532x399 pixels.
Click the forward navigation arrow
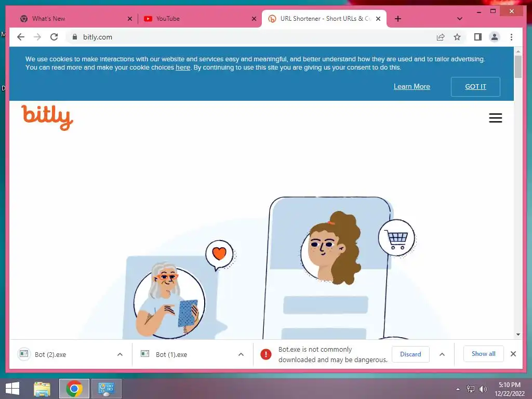tap(37, 37)
